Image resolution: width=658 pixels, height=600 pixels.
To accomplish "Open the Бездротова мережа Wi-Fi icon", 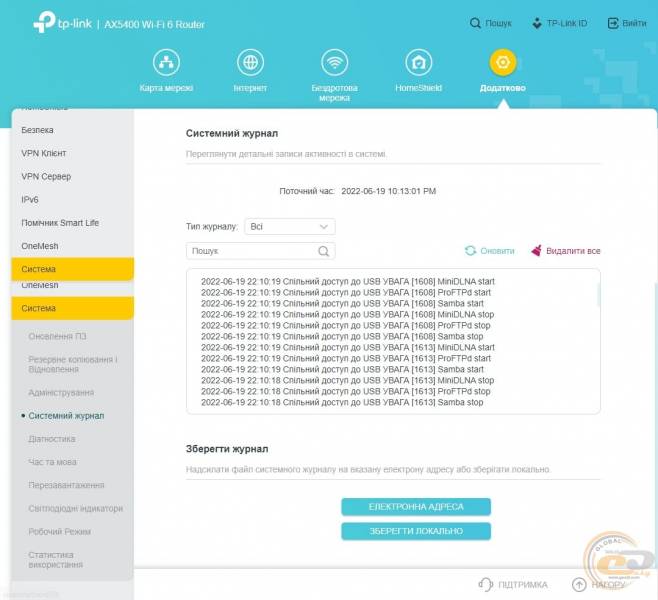I will click(334, 63).
